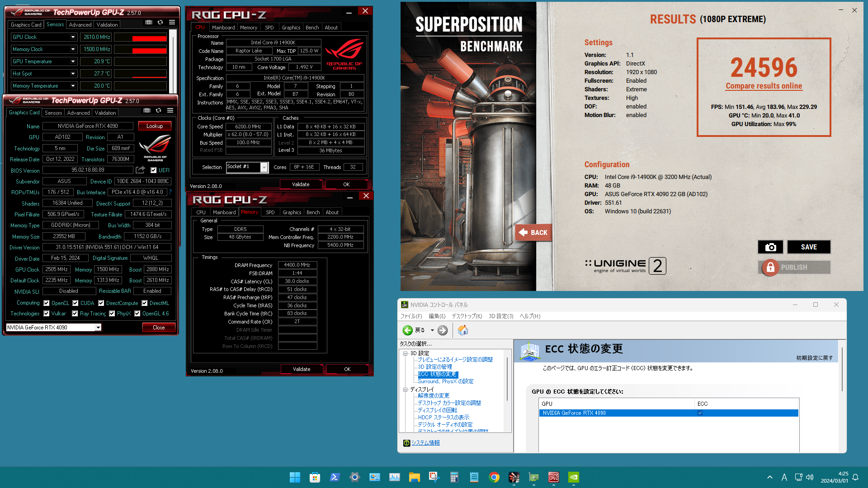Open the GPU Temperature sensor dropdown
The height and width of the screenshot is (488, 868).
pyautogui.click(x=72, y=61)
